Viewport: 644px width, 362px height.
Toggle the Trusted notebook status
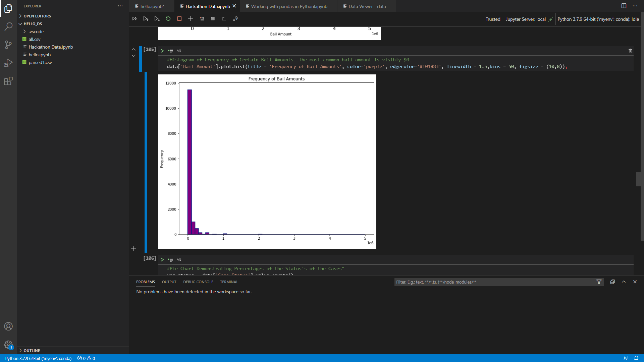pyautogui.click(x=493, y=19)
